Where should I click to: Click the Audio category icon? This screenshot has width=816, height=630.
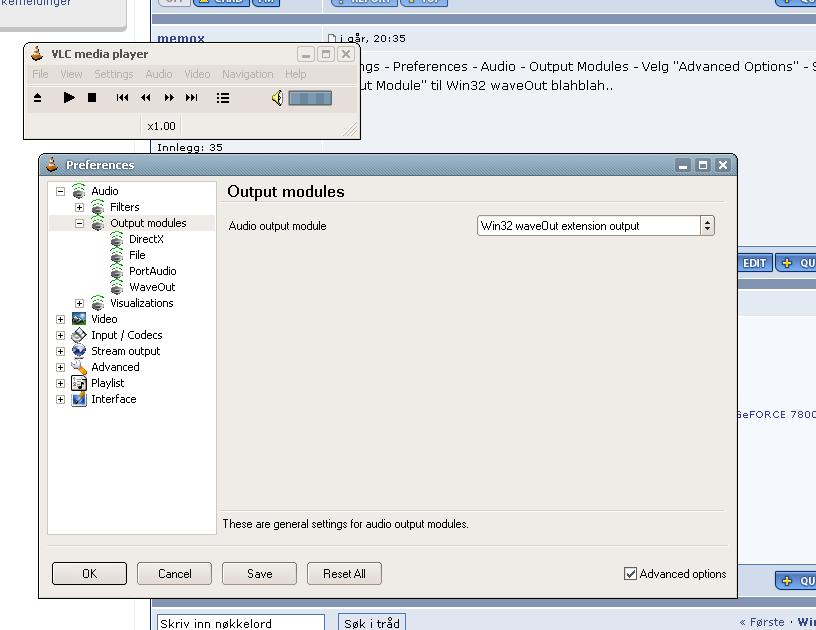(x=79, y=191)
